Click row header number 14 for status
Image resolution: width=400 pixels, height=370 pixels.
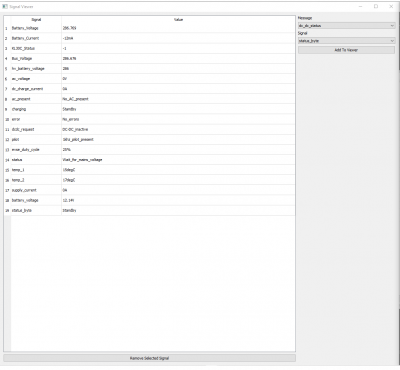click(7, 160)
